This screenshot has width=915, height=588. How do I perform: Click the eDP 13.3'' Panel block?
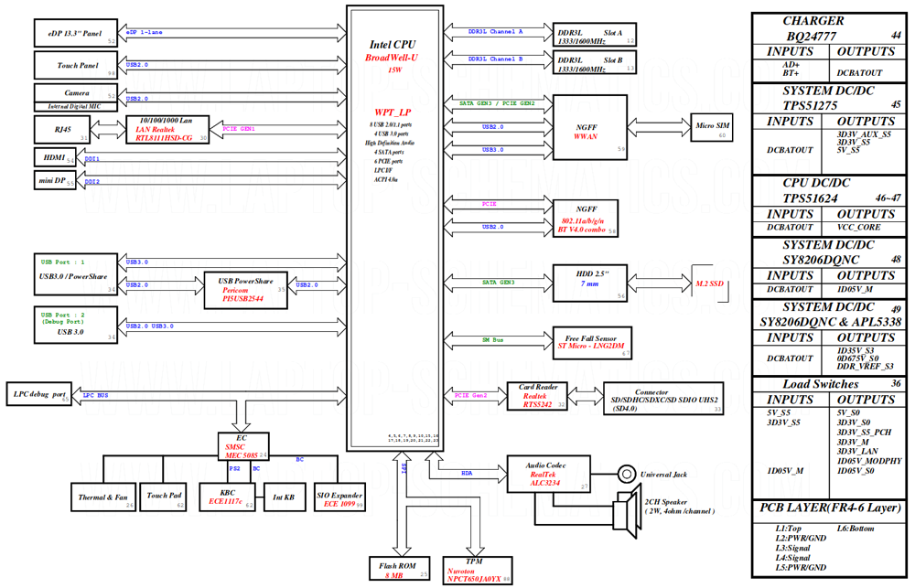coord(76,33)
